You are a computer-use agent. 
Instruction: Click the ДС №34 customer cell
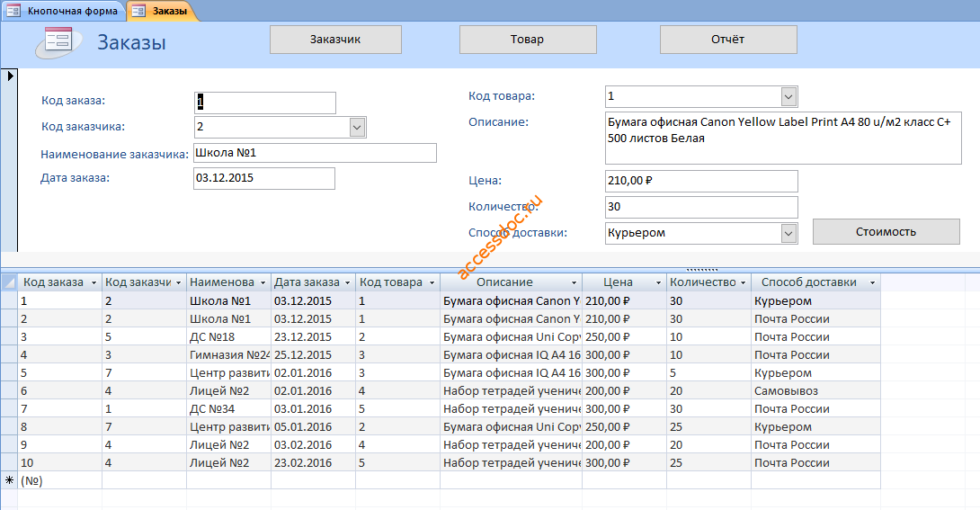point(228,409)
